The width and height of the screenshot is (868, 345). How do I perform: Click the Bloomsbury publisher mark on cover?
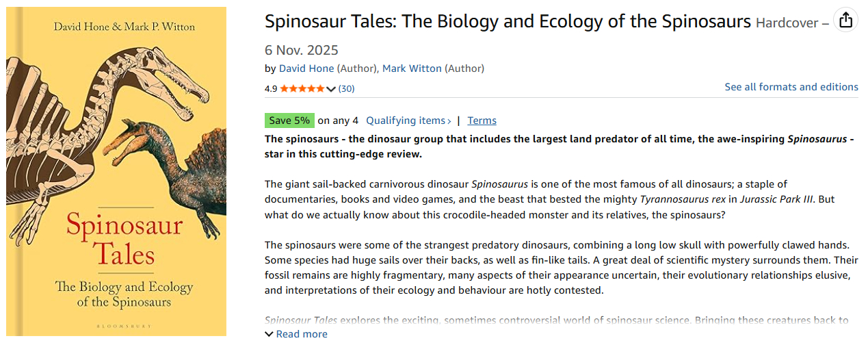[x=116, y=324]
